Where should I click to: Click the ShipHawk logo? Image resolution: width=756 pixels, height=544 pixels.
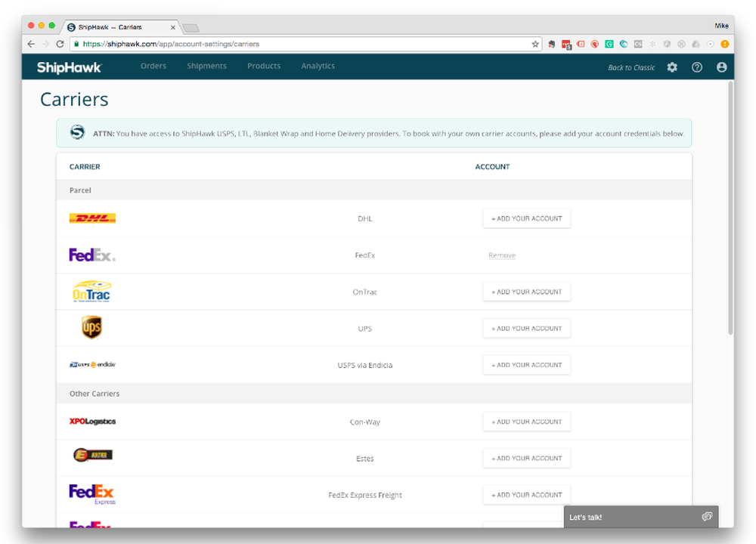coord(70,67)
